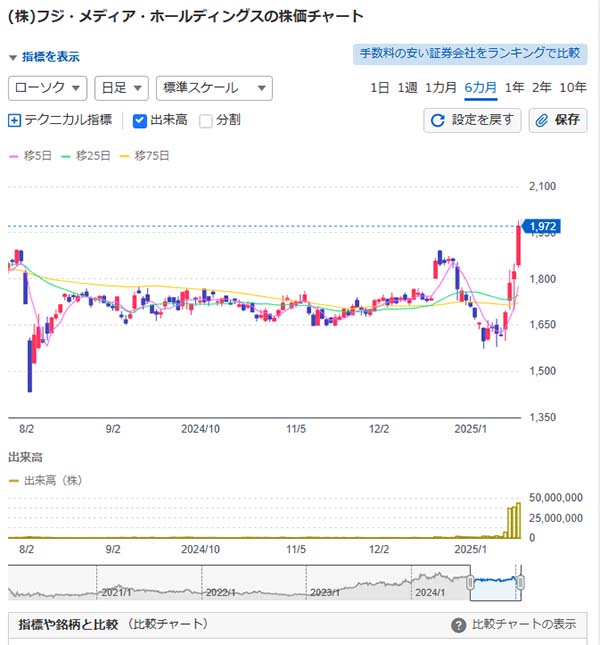
Task: Click the page title (株)フジ・メディア・ホールディングスの株価チャート
Action: point(185,16)
